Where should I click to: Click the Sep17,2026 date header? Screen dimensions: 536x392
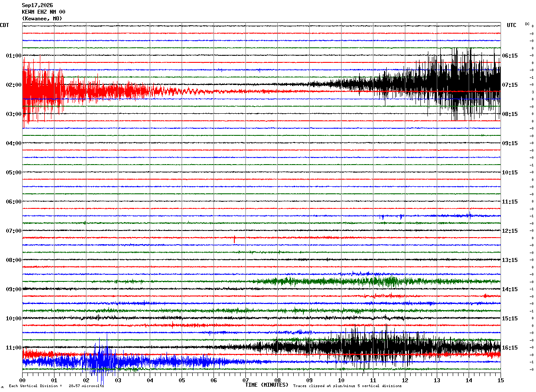point(37,5)
